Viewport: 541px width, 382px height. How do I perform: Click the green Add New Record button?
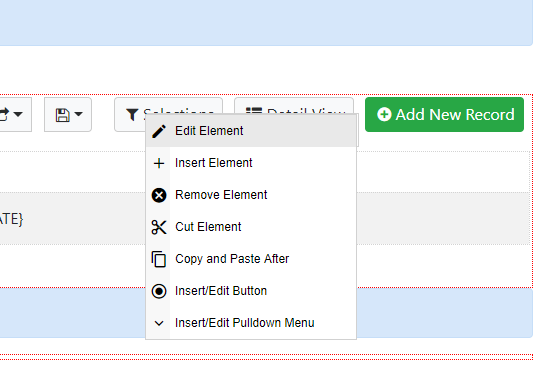click(444, 115)
